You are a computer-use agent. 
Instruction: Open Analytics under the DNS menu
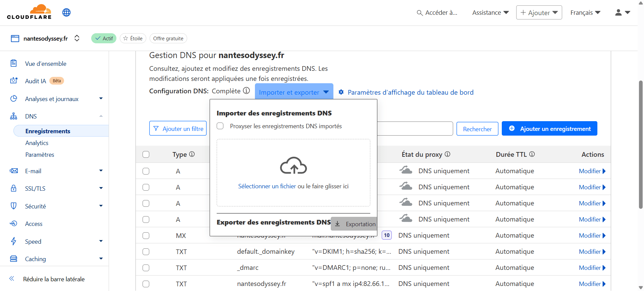pos(37,143)
